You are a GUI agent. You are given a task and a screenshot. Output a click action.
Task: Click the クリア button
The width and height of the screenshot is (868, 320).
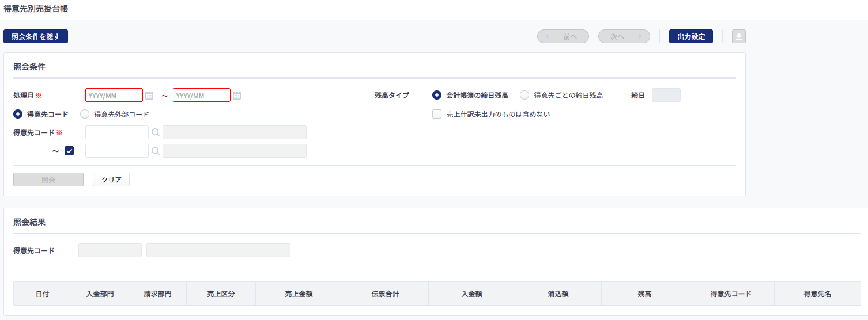pyautogui.click(x=111, y=180)
